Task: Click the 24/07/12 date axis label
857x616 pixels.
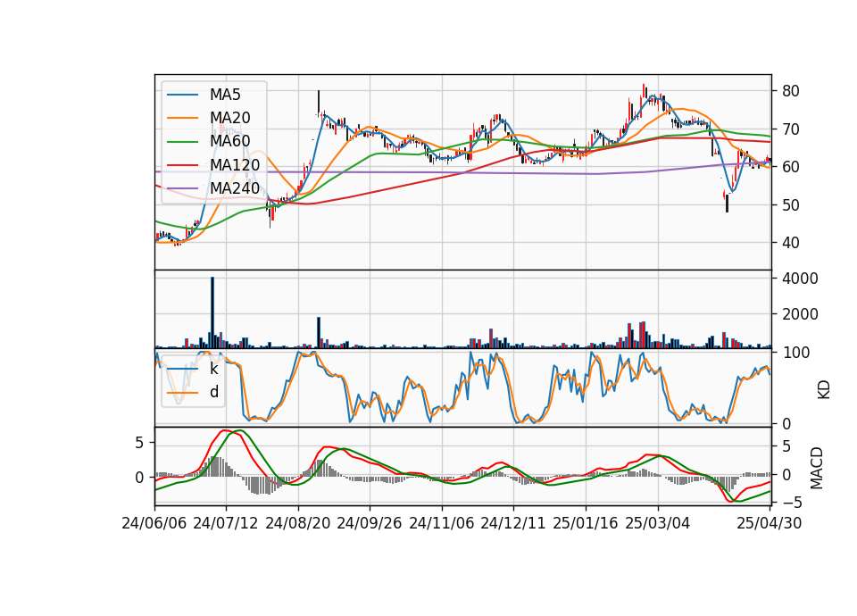Action: pyautogui.click(x=226, y=523)
